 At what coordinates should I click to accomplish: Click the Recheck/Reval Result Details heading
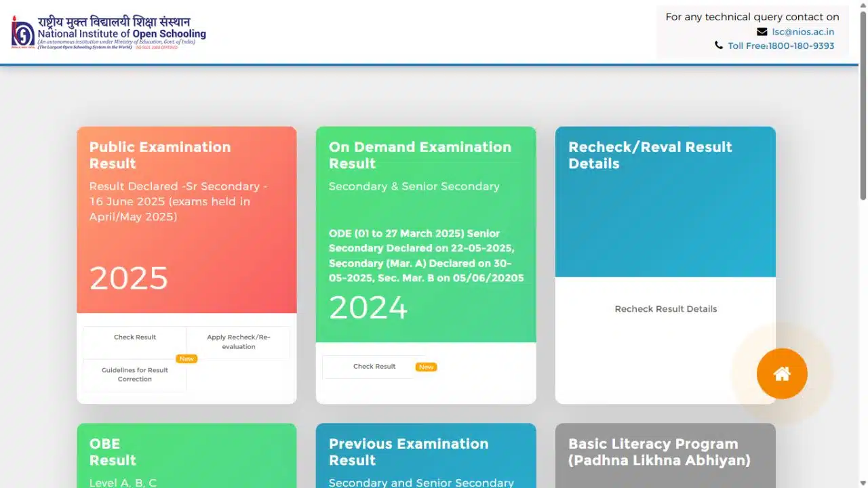(650, 155)
